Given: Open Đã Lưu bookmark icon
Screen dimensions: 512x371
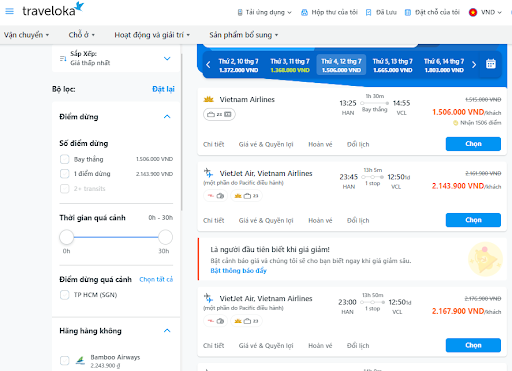Looking at the screenshot, I should pos(368,13).
